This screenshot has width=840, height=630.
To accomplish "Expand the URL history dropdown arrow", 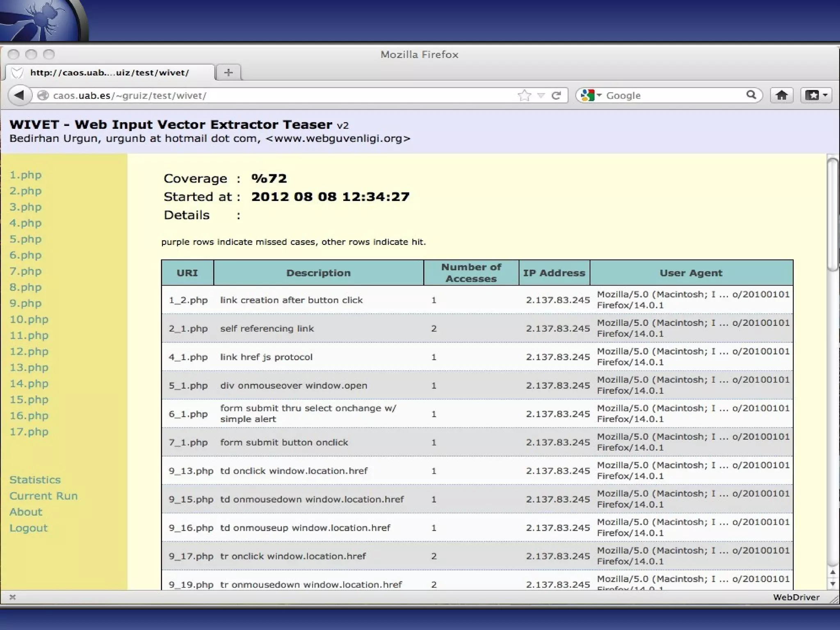I will (x=541, y=96).
